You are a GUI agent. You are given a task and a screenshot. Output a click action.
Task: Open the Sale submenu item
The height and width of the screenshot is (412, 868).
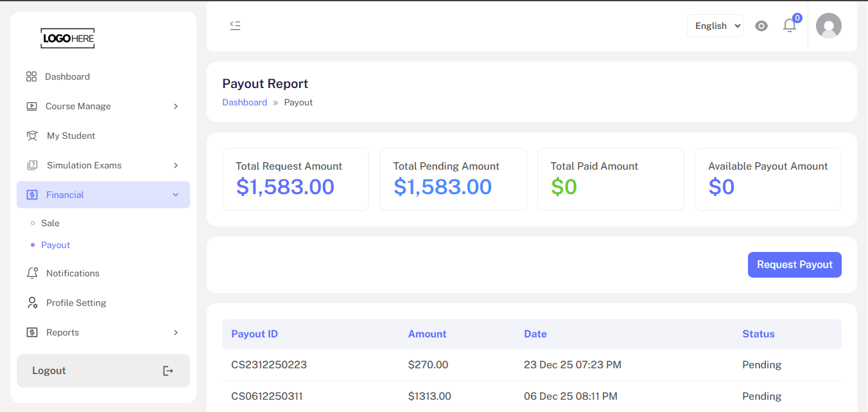50,223
